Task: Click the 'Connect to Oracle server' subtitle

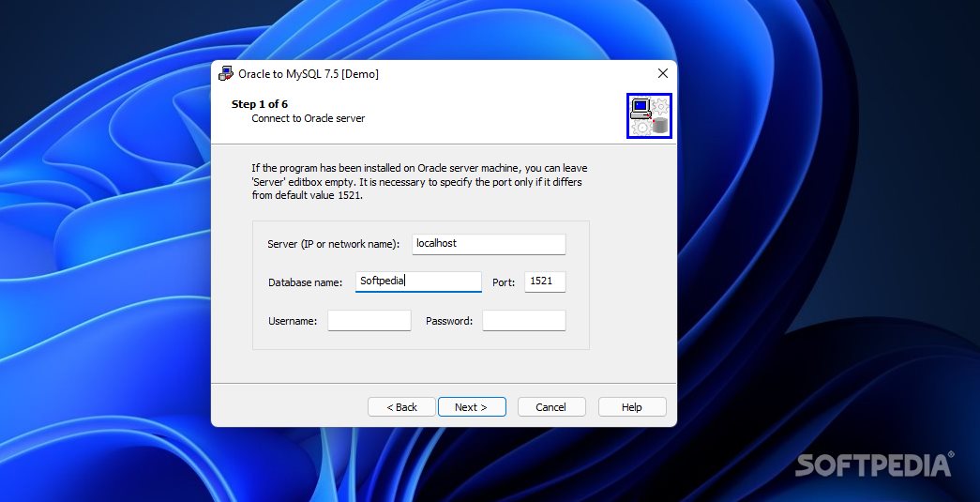Action: (309, 118)
